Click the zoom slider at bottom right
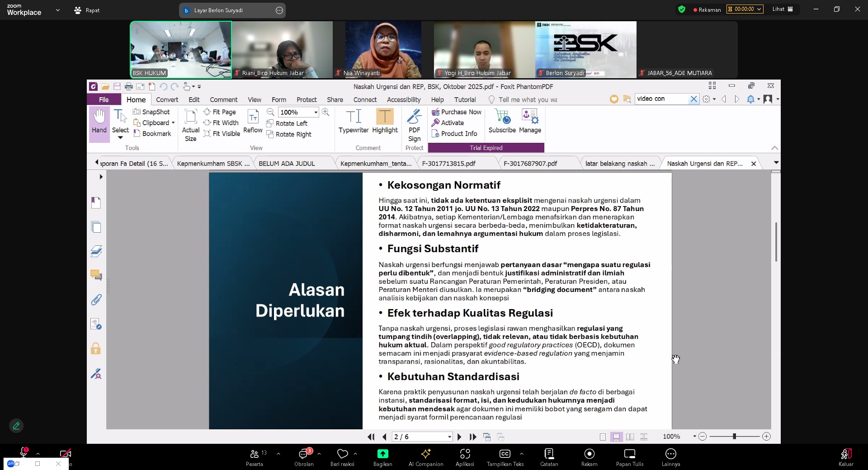 (x=734, y=437)
